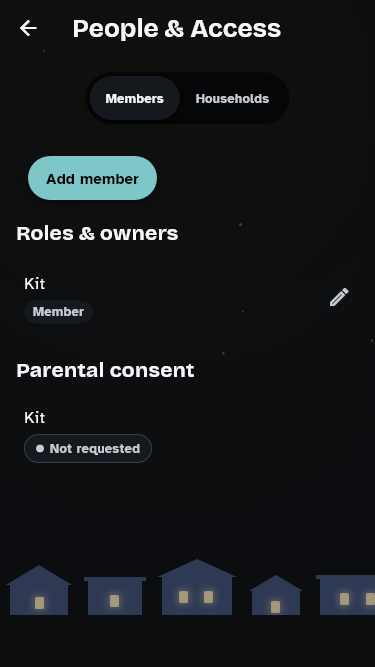This screenshot has width=375, height=667.
Task: Click the Member role badge under Kit
Action: point(58,312)
